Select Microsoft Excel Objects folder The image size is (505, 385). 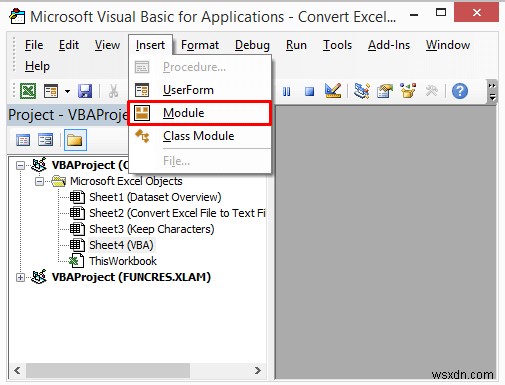tap(126, 181)
